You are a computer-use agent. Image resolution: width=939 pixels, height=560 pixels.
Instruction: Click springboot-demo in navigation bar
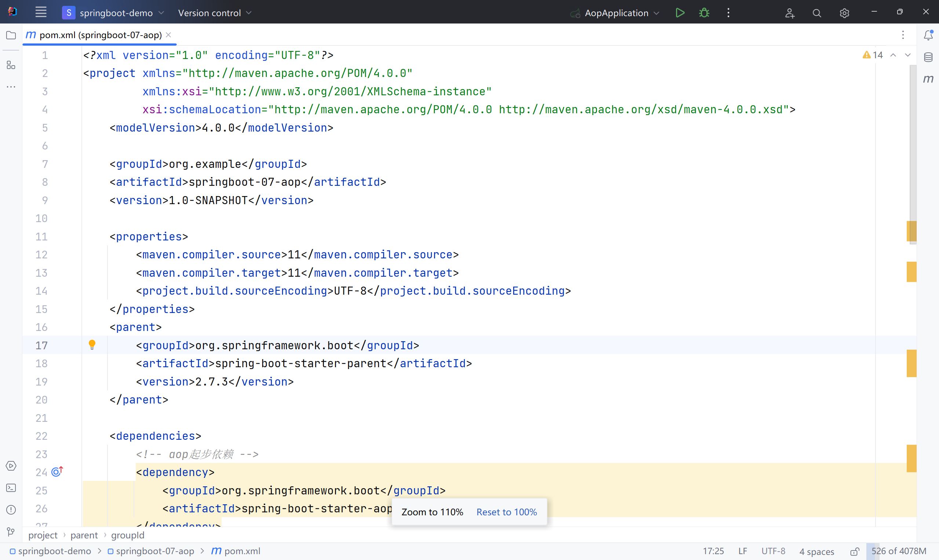[x=50, y=551]
